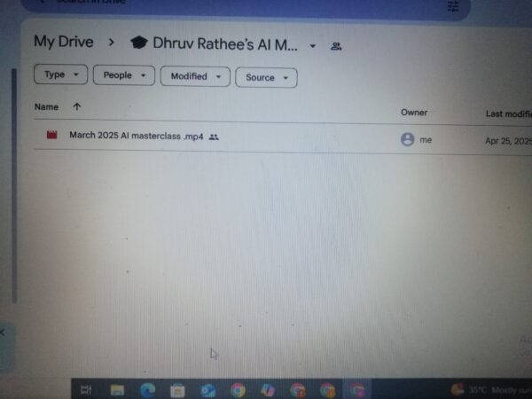This screenshot has width=532, height=399.
Task: Click the 'me' owner text
Action: [x=426, y=140]
